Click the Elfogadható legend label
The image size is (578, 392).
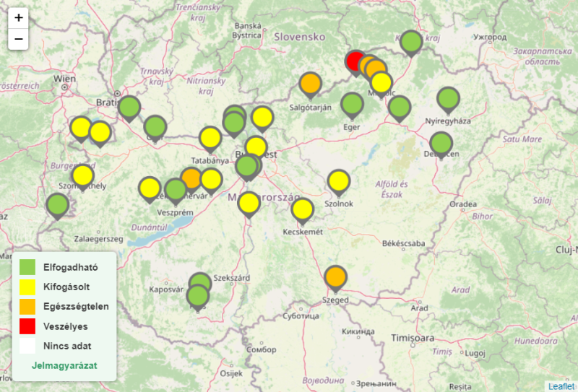coord(70,267)
